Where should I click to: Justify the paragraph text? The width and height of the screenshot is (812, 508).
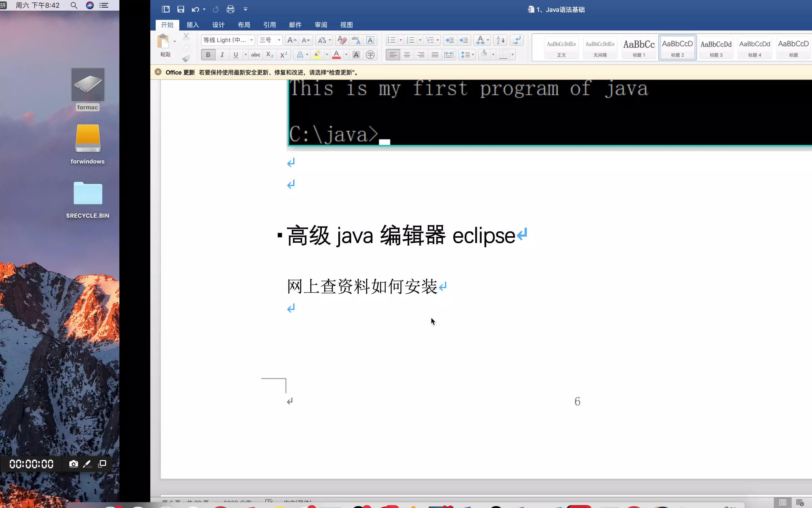tap(435, 55)
